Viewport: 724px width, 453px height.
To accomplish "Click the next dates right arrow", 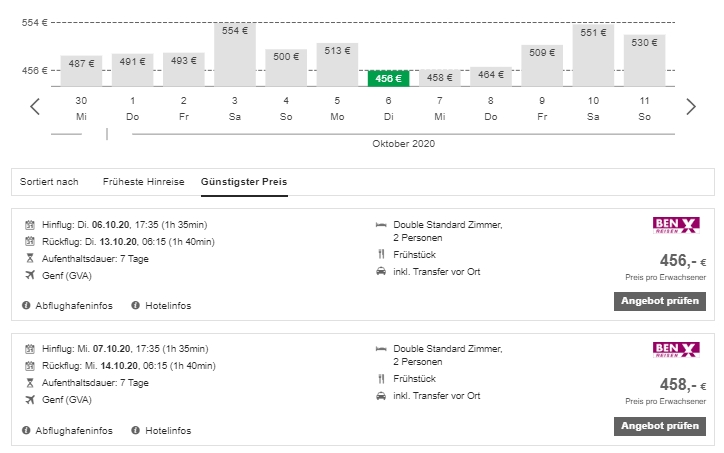I will [690, 106].
